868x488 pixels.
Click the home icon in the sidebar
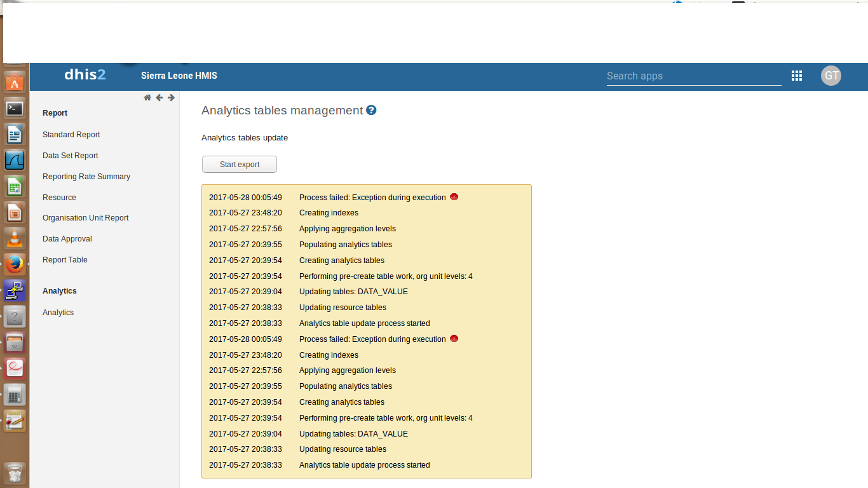click(147, 97)
